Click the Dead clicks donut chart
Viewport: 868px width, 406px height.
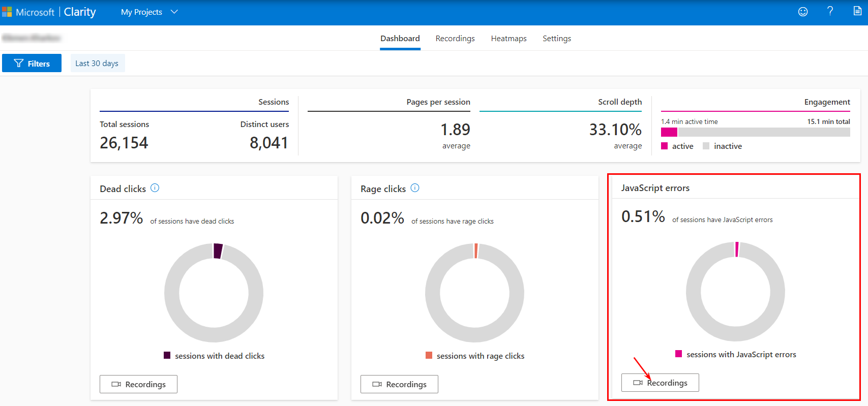pyautogui.click(x=214, y=293)
